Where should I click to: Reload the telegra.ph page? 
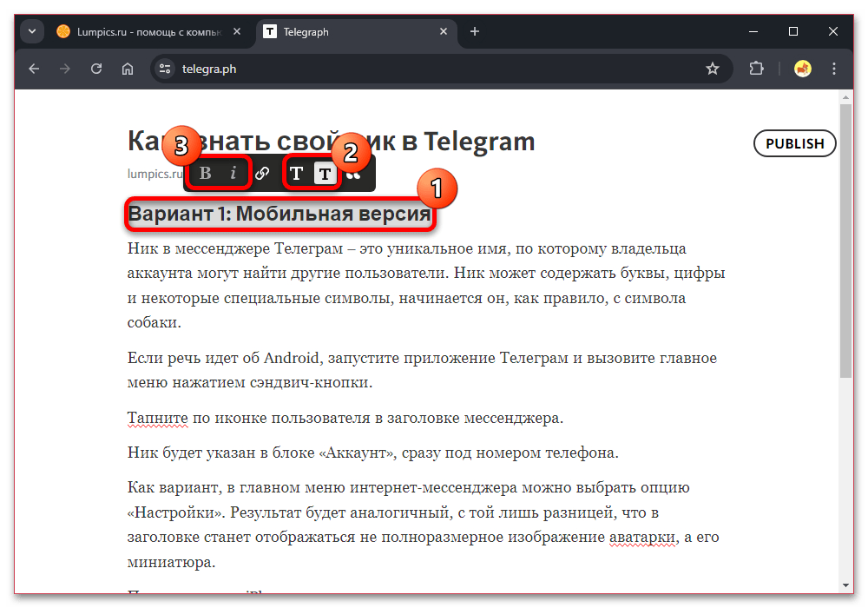click(x=96, y=69)
